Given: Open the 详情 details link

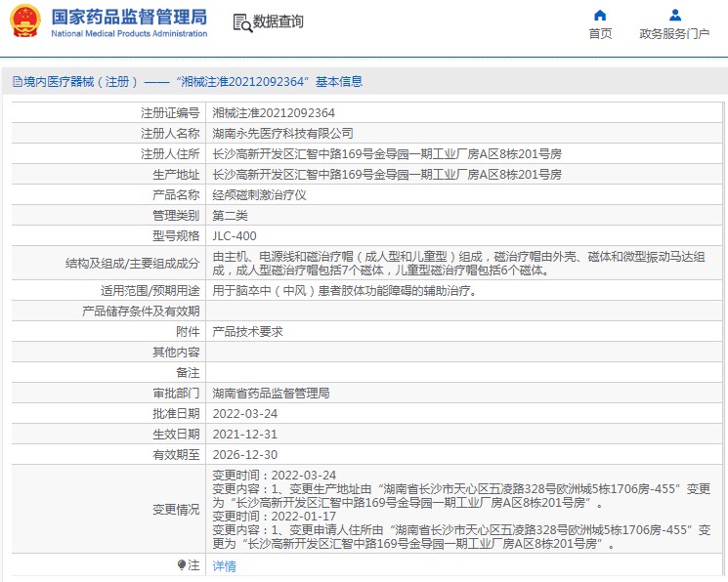Looking at the screenshot, I should click(x=224, y=565).
